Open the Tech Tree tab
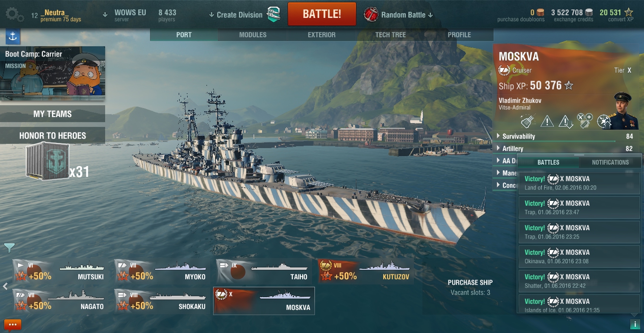Image resolution: width=644 pixels, height=333 pixels. tap(390, 35)
